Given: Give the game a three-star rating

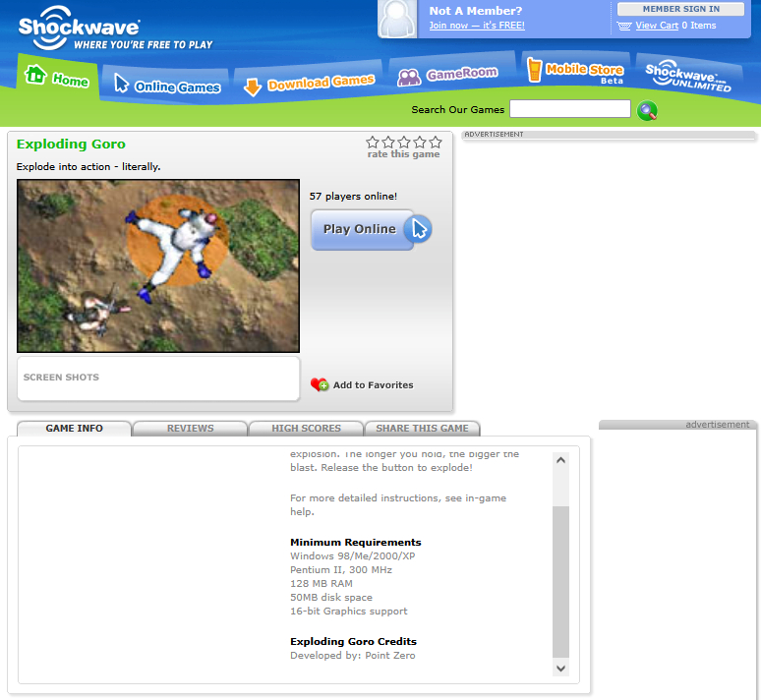Looking at the screenshot, I should pos(404,143).
